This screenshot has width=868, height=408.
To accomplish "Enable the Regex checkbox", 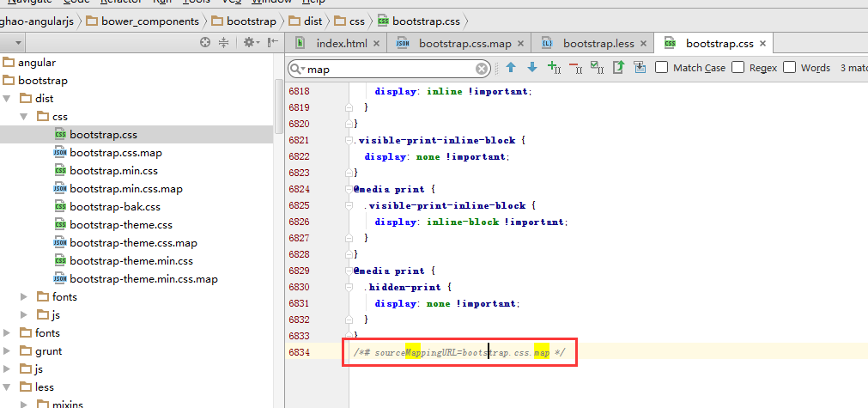I will (737, 68).
